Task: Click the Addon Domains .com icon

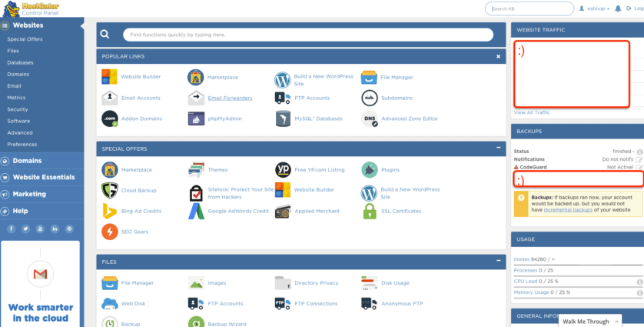Action: point(110,118)
